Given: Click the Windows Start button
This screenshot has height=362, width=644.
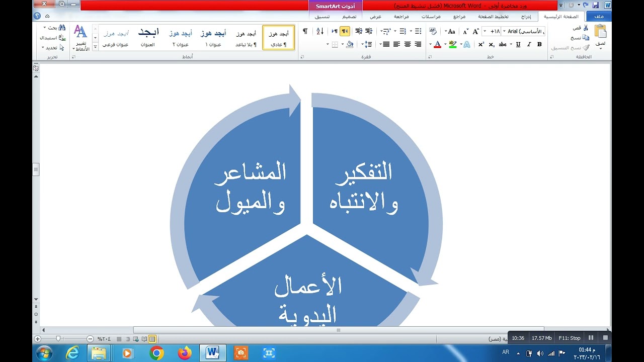Looking at the screenshot, I should click(44, 353).
